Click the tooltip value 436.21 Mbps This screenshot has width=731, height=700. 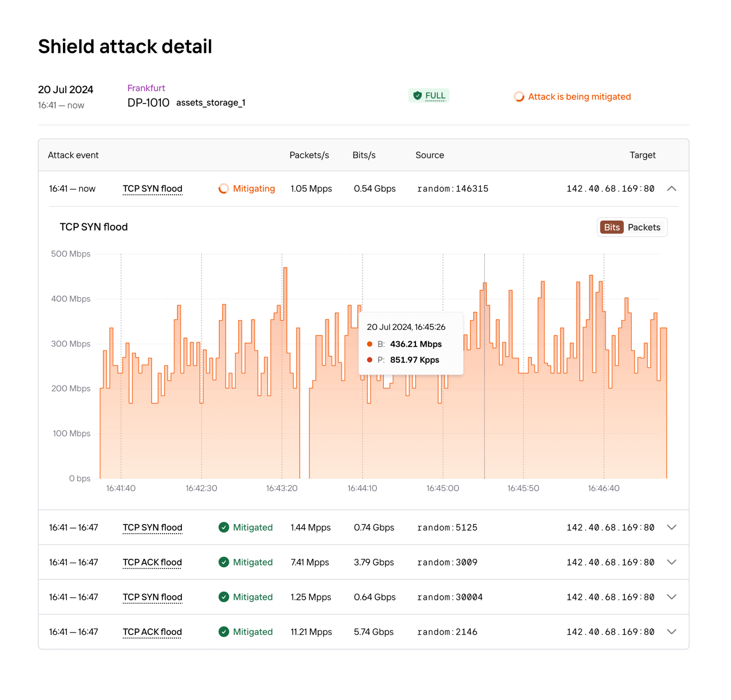416,344
